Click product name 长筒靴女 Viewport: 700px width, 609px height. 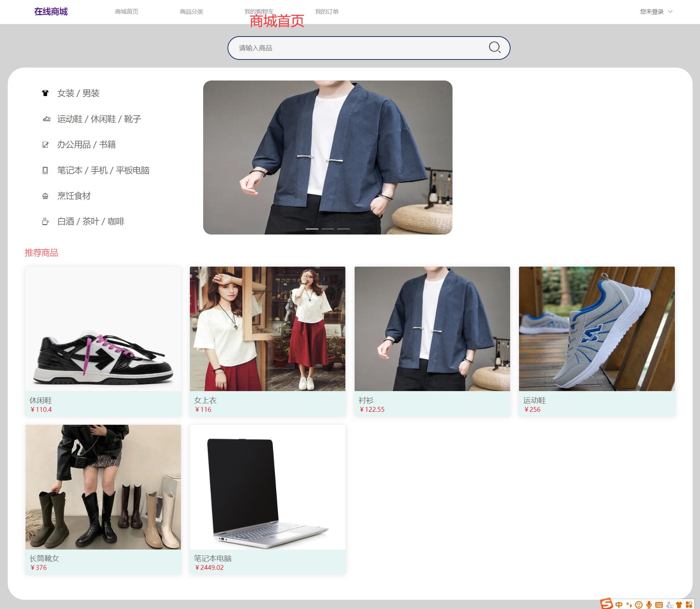pyautogui.click(x=44, y=558)
